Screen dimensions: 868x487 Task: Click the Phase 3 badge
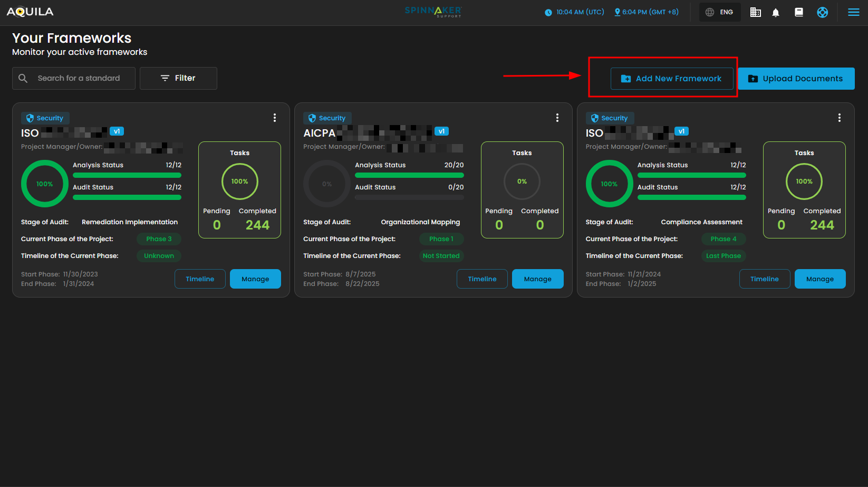pyautogui.click(x=159, y=239)
